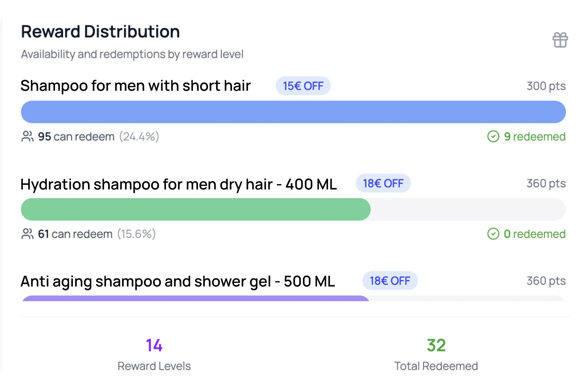Click the Reward Distribution heading
The height and width of the screenshot is (389, 588).
pos(100,32)
